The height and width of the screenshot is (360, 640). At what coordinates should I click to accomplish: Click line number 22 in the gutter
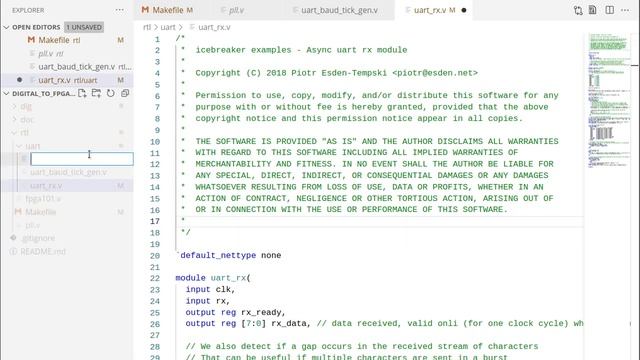point(155,278)
